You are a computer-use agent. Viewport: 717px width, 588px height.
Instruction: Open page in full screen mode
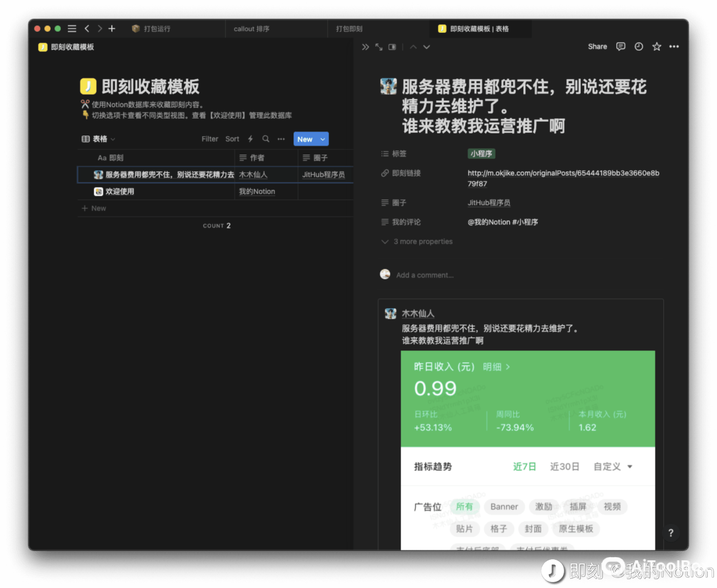point(379,47)
